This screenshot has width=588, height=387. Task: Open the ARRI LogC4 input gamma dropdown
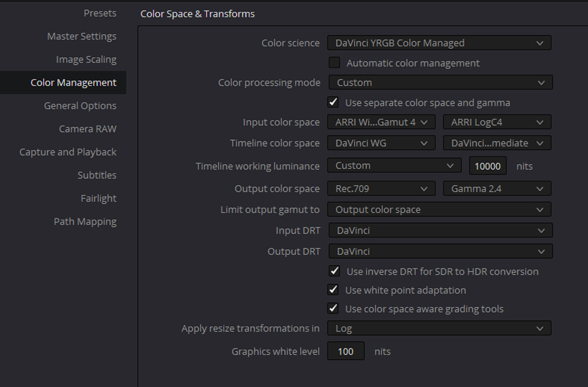497,122
